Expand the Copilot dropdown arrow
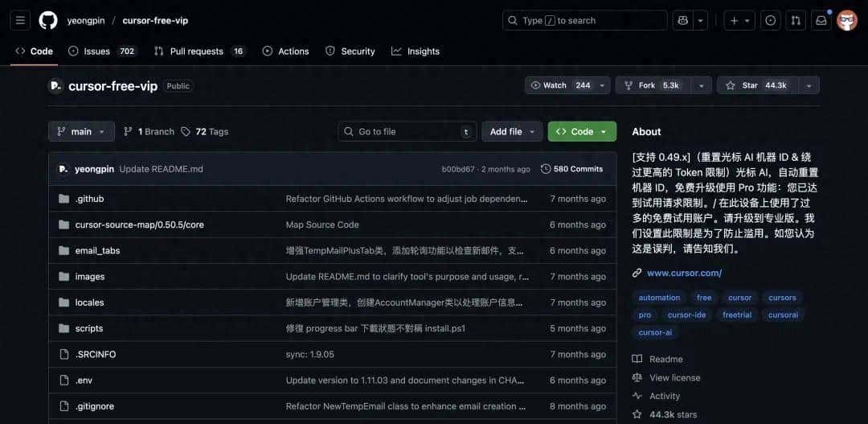This screenshot has width=868, height=424. click(700, 20)
